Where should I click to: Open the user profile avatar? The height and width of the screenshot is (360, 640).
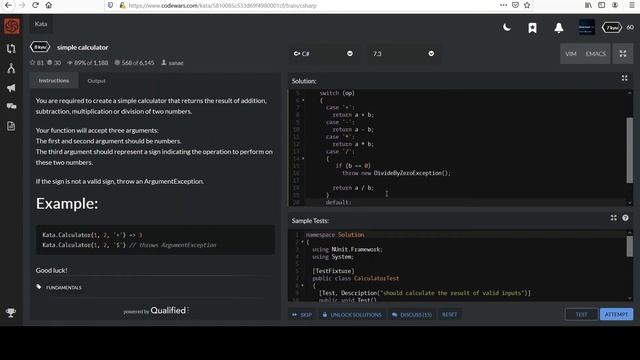pos(587,27)
